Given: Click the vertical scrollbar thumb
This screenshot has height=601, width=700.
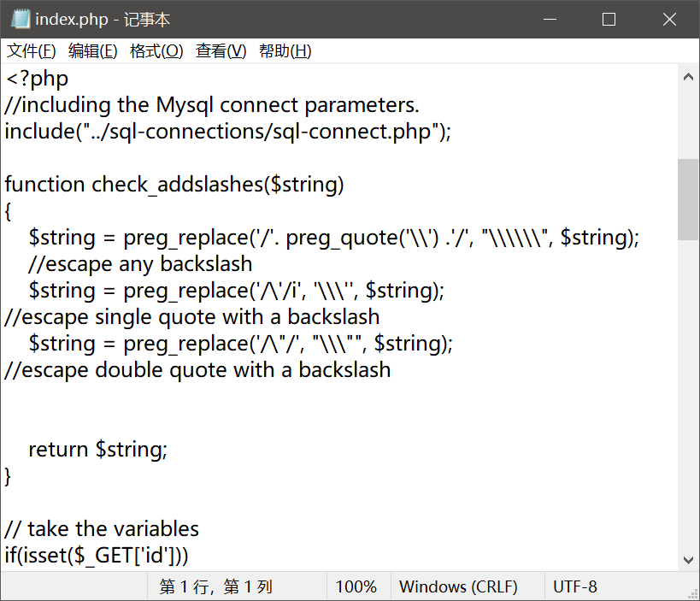Looking at the screenshot, I should tap(689, 198).
